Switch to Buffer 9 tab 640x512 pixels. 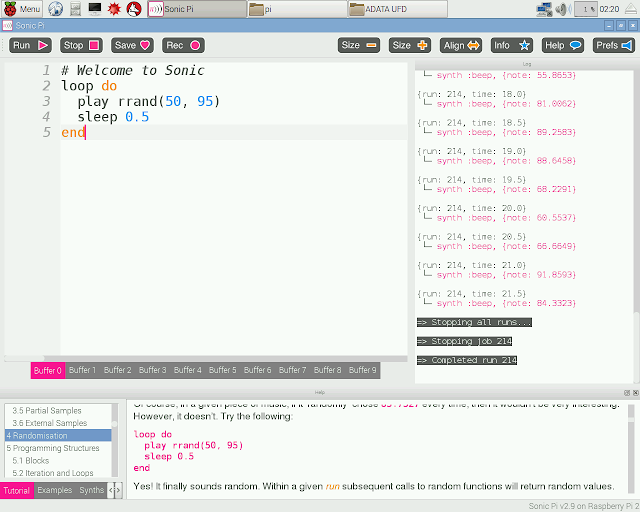click(x=362, y=370)
